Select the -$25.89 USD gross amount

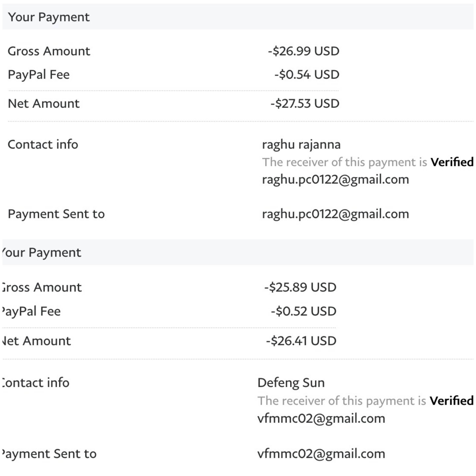tap(300, 287)
